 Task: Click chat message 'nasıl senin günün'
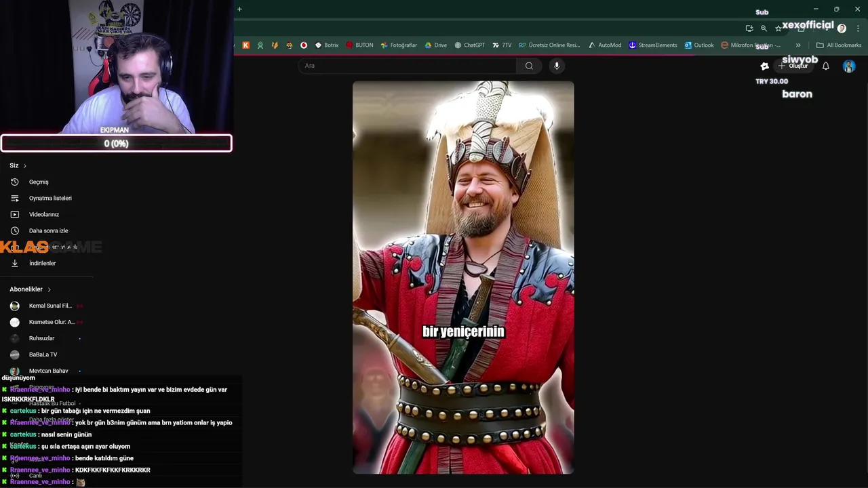point(66,434)
